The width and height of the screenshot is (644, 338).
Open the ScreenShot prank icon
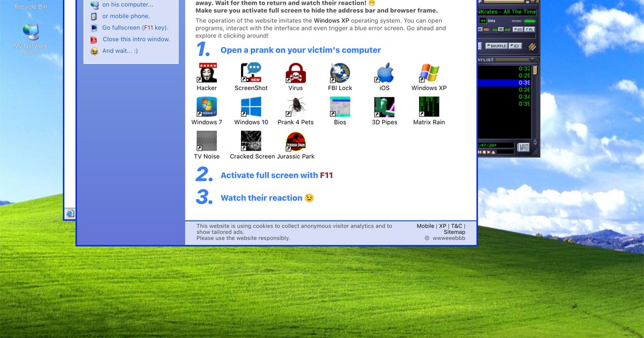coord(251,73)
